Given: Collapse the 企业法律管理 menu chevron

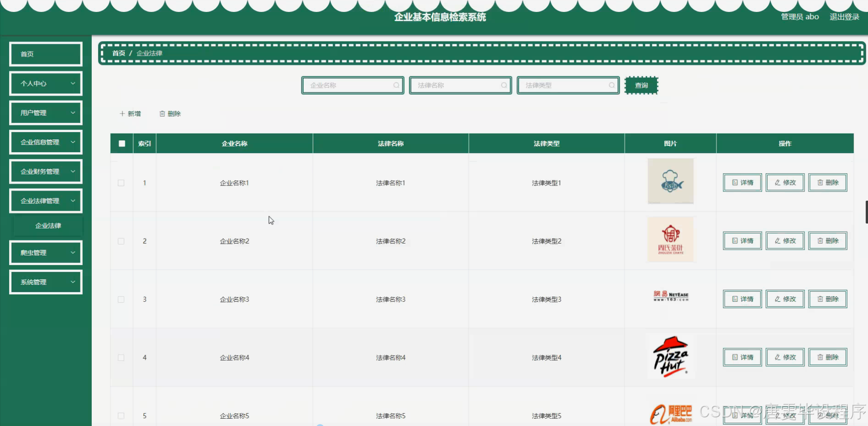Looking at the screenshot, I should pos(73,201).
